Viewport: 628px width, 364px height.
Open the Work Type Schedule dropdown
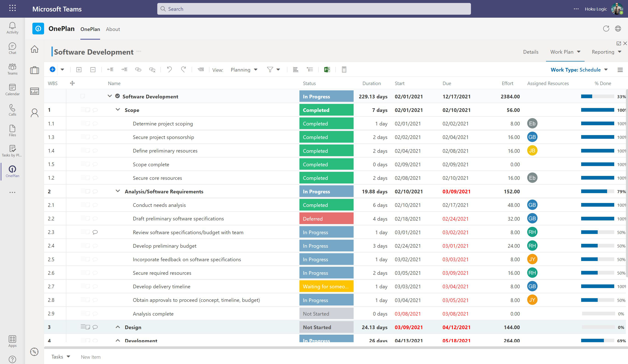pyautogui.click(x=579, y=70)
